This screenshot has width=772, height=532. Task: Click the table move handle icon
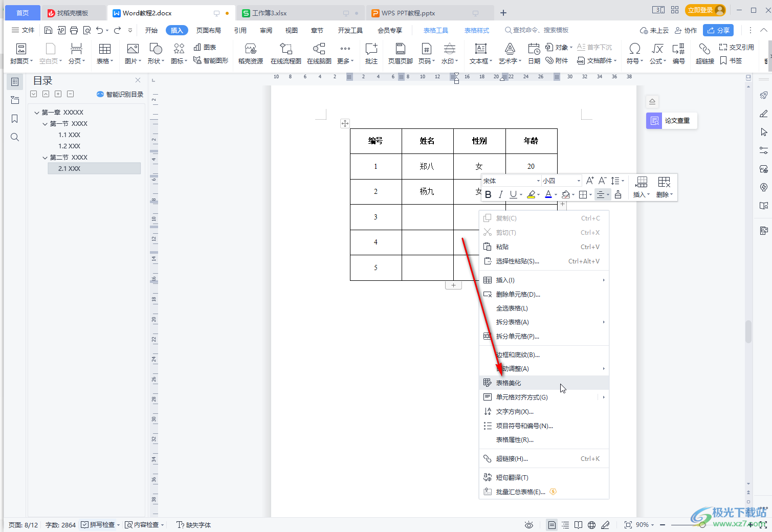(345, 123)
